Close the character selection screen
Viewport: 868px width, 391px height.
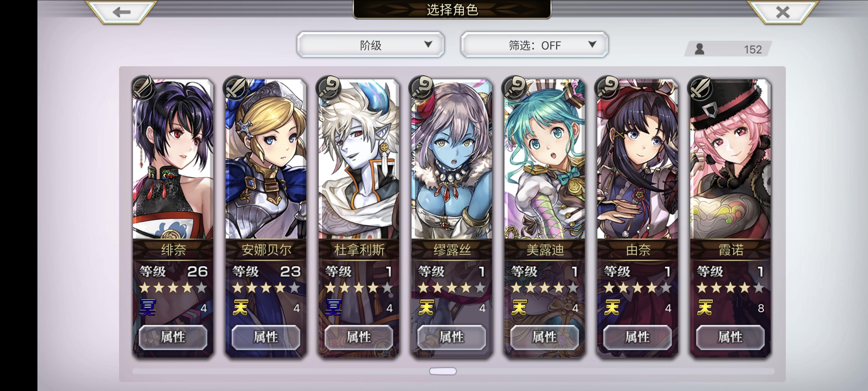782,12
